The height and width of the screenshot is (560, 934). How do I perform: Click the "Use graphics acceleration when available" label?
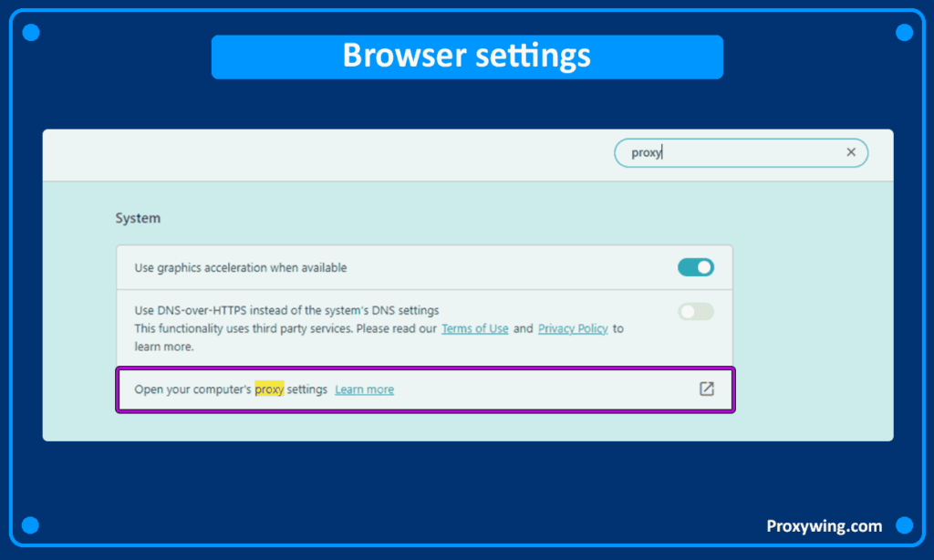pos(241,267)
